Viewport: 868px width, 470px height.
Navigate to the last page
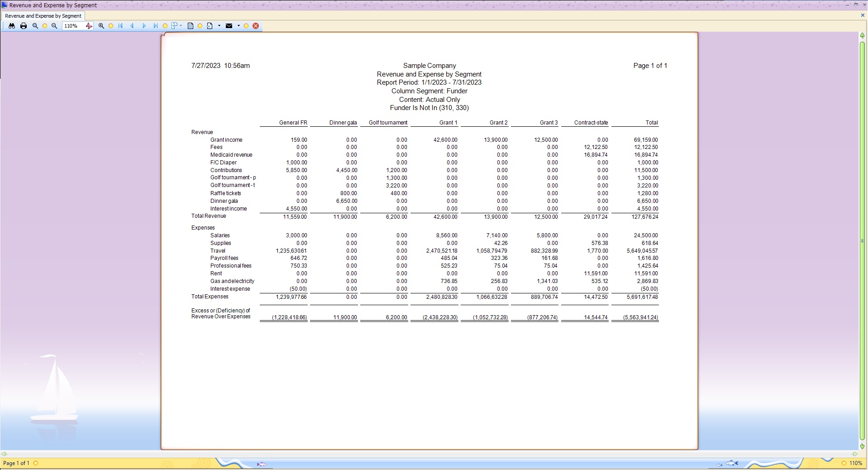coord(156,26)
